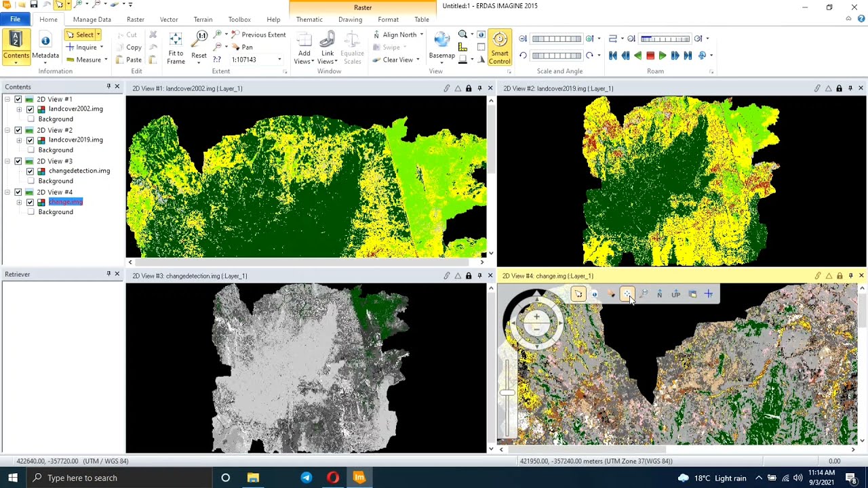Open the Select tool dropdown arrow
The image size is (868, 488).
(98, 35)
